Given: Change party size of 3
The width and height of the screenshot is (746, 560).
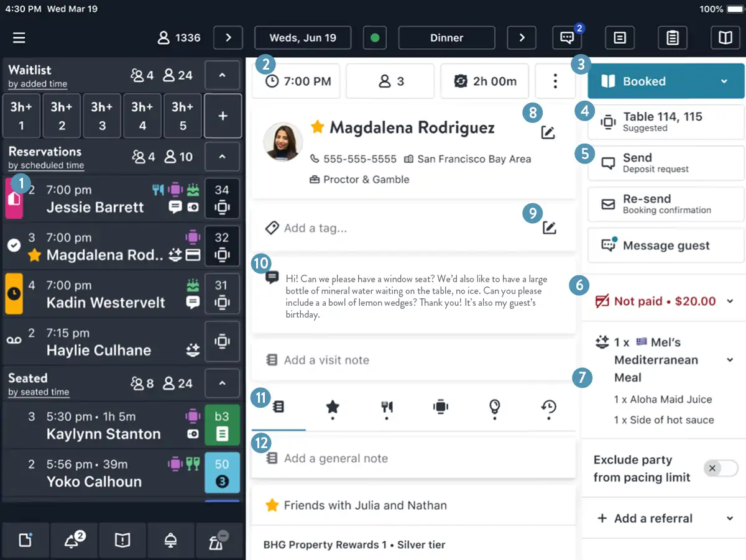Looking at the screenshot, I should click(x=391, y=81).
